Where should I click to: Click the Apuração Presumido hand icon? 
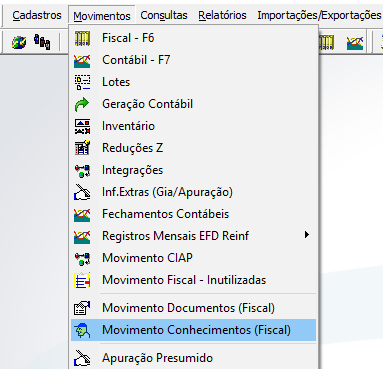(82, 358)
